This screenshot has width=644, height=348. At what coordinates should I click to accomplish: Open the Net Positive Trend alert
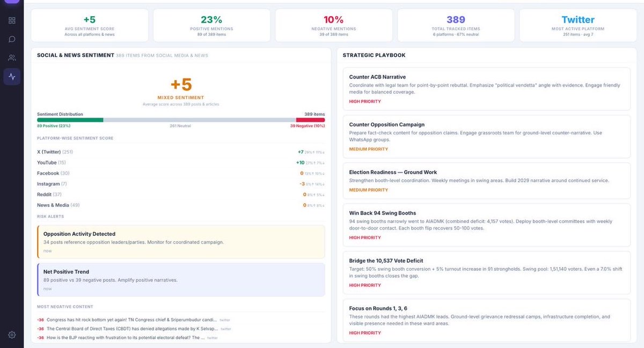click(x=181, y=279)
